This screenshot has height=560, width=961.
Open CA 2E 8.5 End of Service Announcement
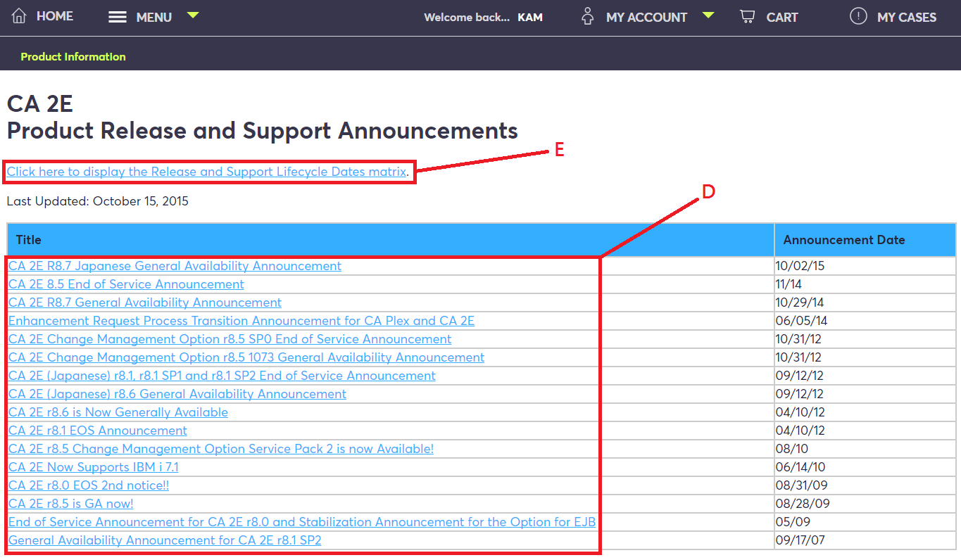click(126, 284)
